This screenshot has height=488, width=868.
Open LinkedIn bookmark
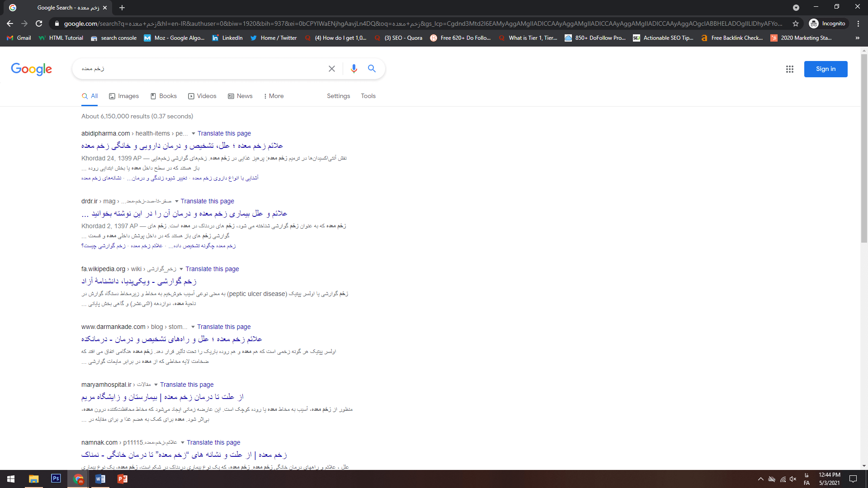[227, 38]
